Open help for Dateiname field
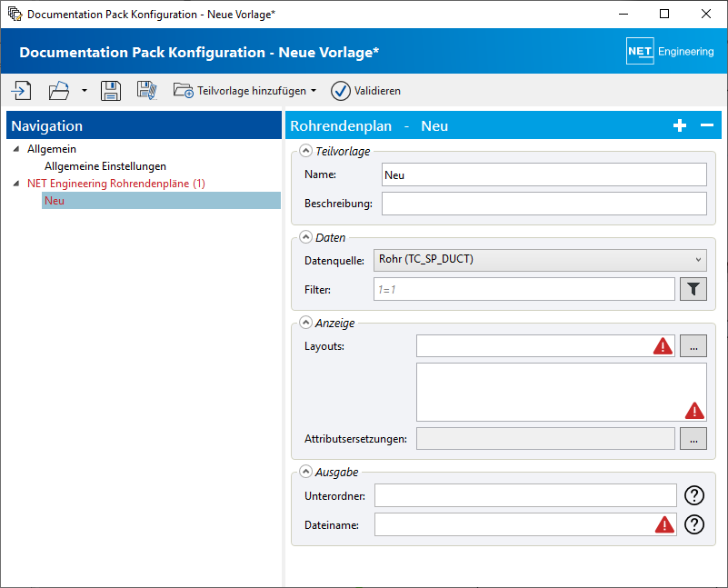Viewport: 728px width, 588px height. point(694,525)
